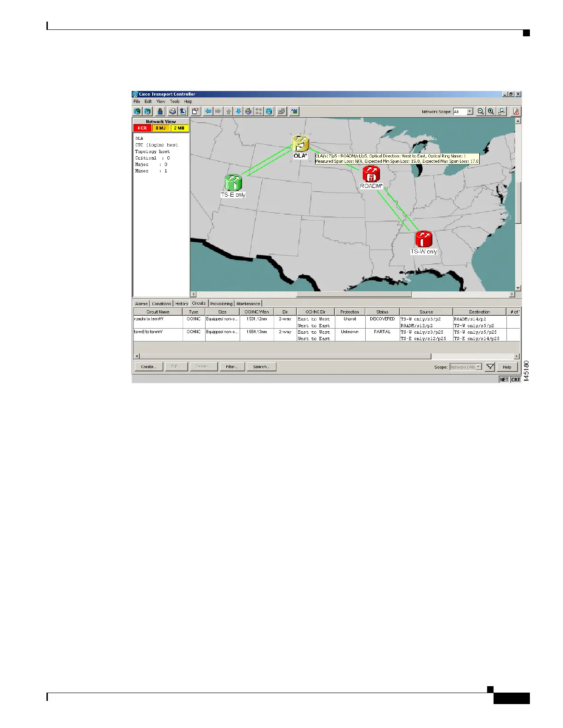This screenshot has height=728, width=563.
Task: Sort by the Protection column header
Action: coord(350,312)
